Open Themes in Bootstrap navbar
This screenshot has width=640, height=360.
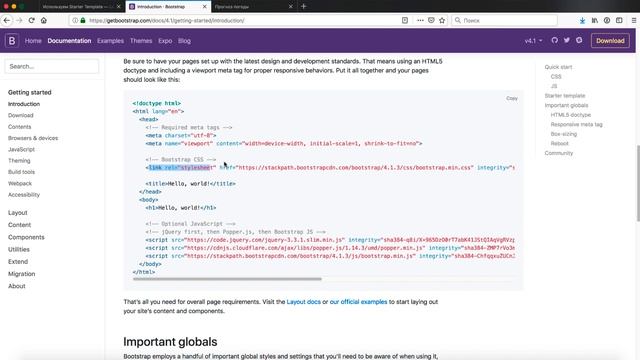click(x=141, y=41)
